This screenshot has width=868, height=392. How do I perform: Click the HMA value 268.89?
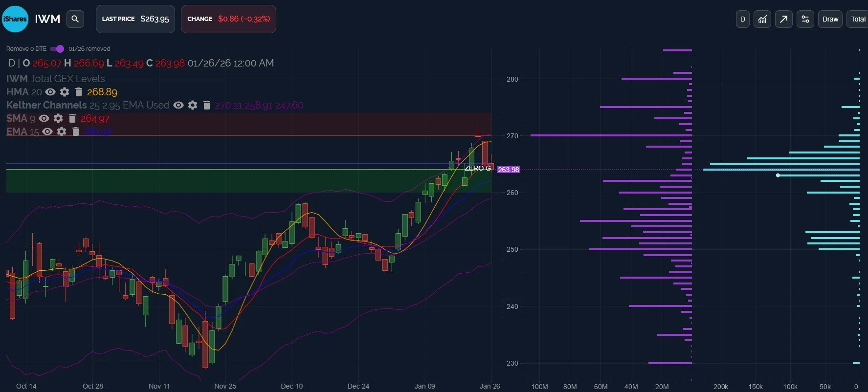pos(102,92)
